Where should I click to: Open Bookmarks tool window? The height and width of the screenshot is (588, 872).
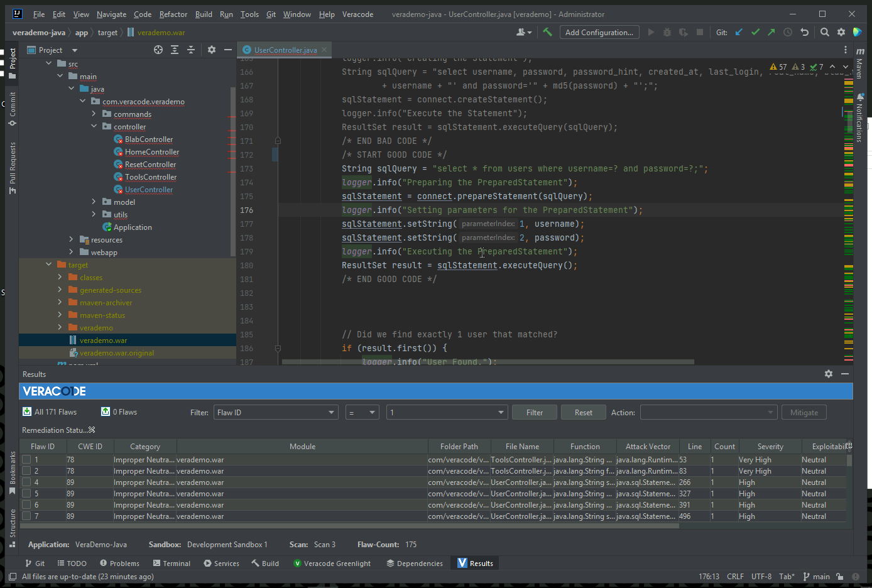tap(12, 473)
